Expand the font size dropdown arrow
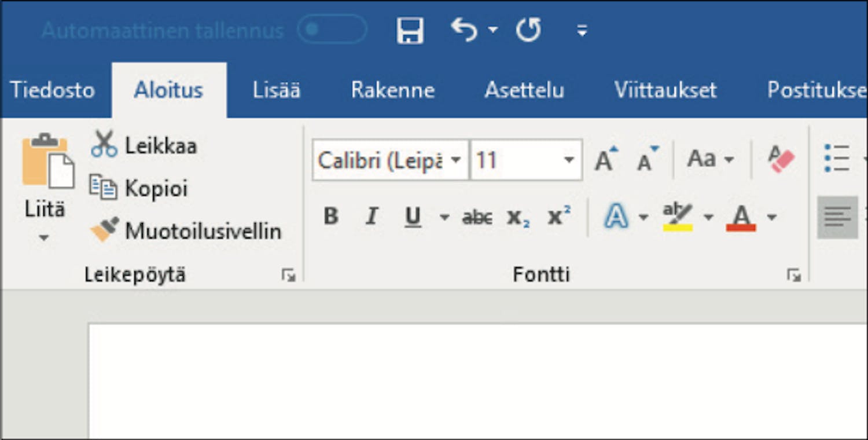 coord(569,160)
